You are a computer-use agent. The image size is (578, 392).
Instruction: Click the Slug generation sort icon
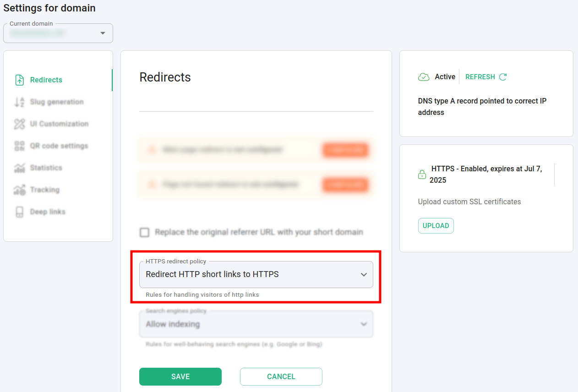(x=19, y=102)
